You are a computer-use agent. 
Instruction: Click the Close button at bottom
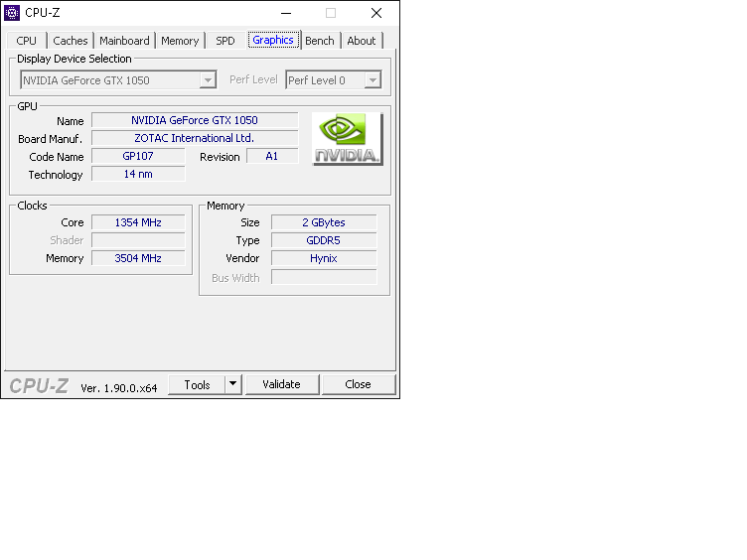click(359, 384)
